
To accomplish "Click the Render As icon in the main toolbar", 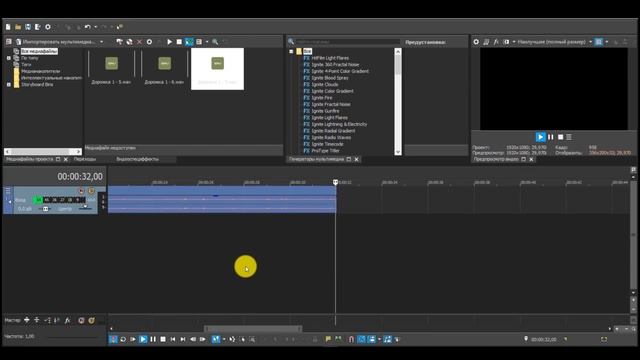I will pos(38,27).
